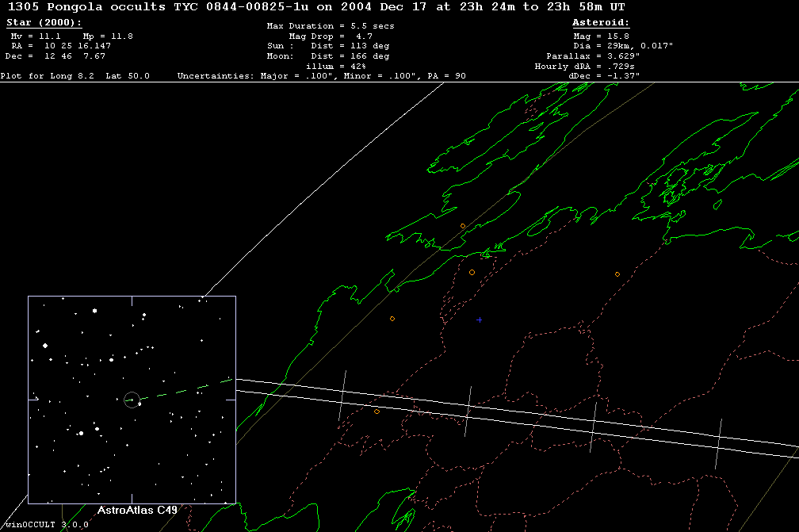
Task: Click the 'Asteroid:' heading
Action: (x=601, y=23)
